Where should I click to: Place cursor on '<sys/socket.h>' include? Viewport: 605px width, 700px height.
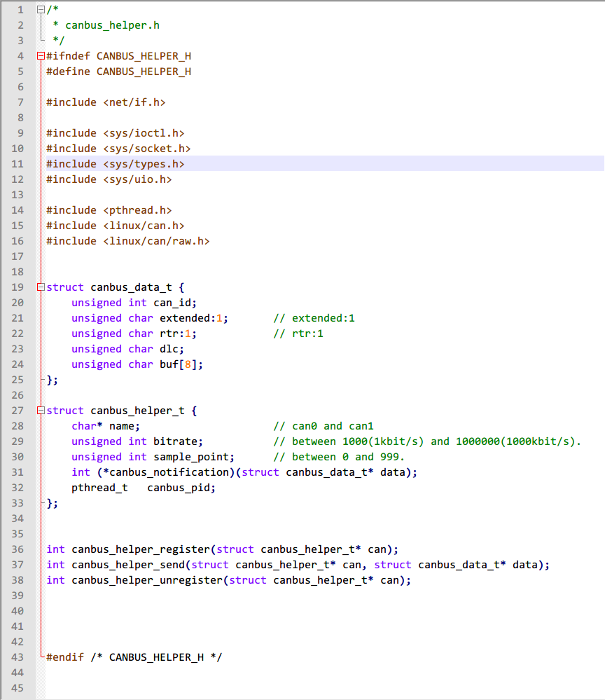click(x=147, y=149)
